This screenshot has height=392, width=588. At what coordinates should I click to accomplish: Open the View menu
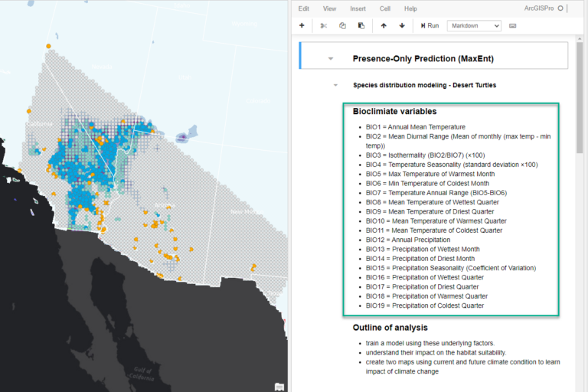330,8
